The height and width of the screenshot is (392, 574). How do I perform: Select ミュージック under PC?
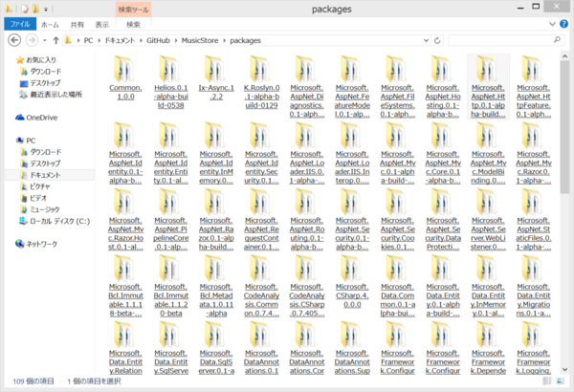[x=40, y=209]
